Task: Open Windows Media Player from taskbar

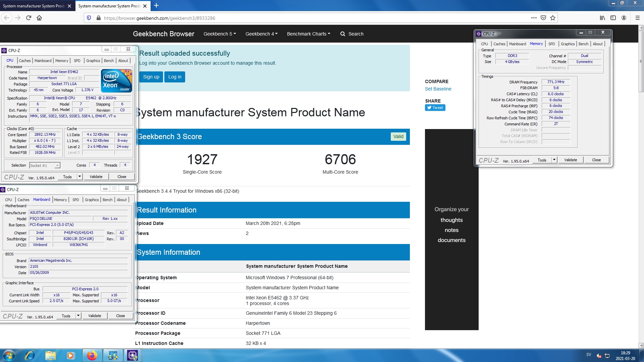Action: [x=70, y=355]
